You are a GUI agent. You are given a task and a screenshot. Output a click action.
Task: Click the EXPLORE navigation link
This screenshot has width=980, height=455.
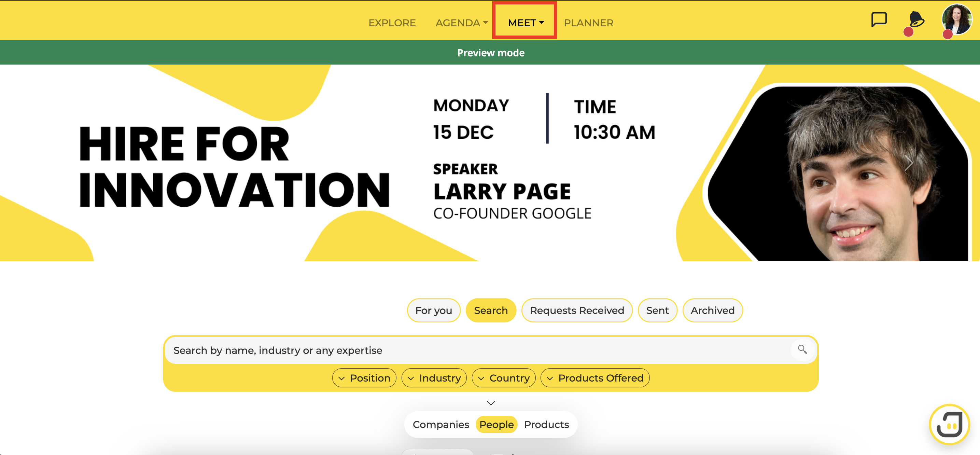(392, 23)
